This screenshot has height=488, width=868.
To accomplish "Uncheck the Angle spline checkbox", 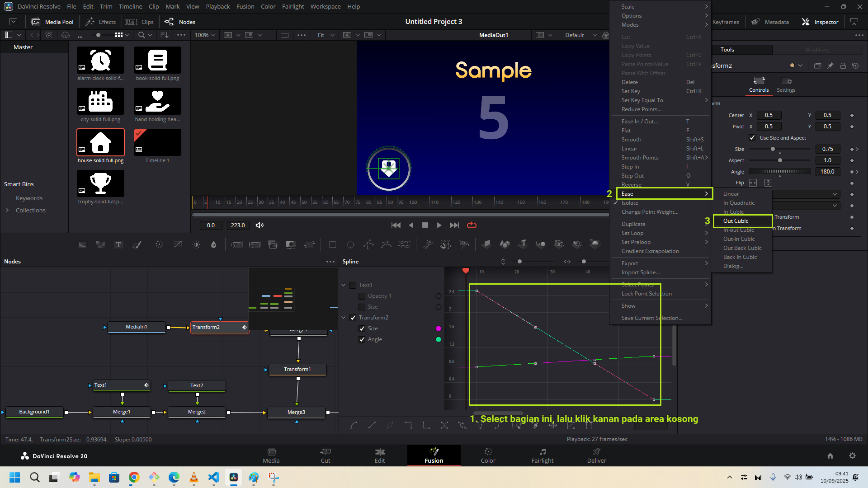I will [x=362, y=339].
